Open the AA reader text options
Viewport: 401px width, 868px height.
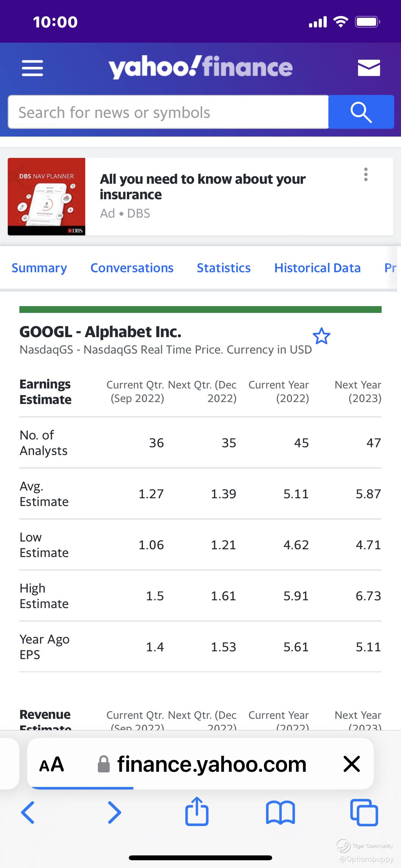52,764
